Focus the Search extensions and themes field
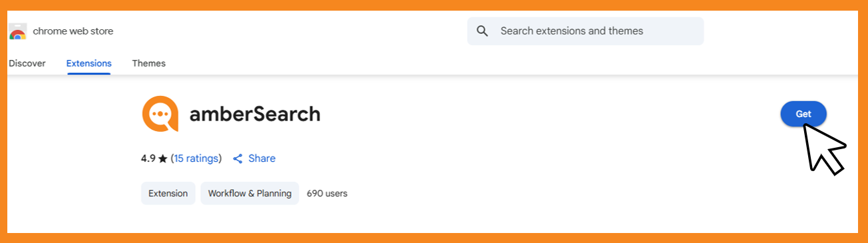Screen dimensions: 868x243 point(585,31)
